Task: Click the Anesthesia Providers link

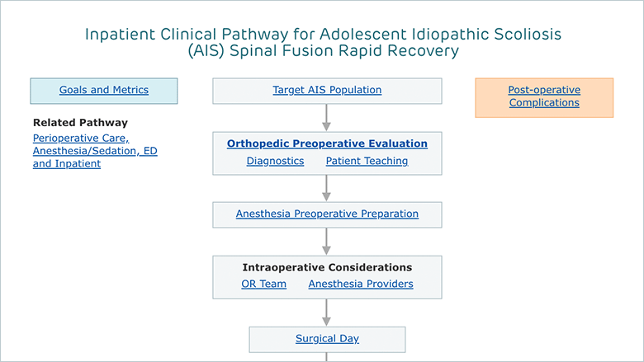Action: 361,284
